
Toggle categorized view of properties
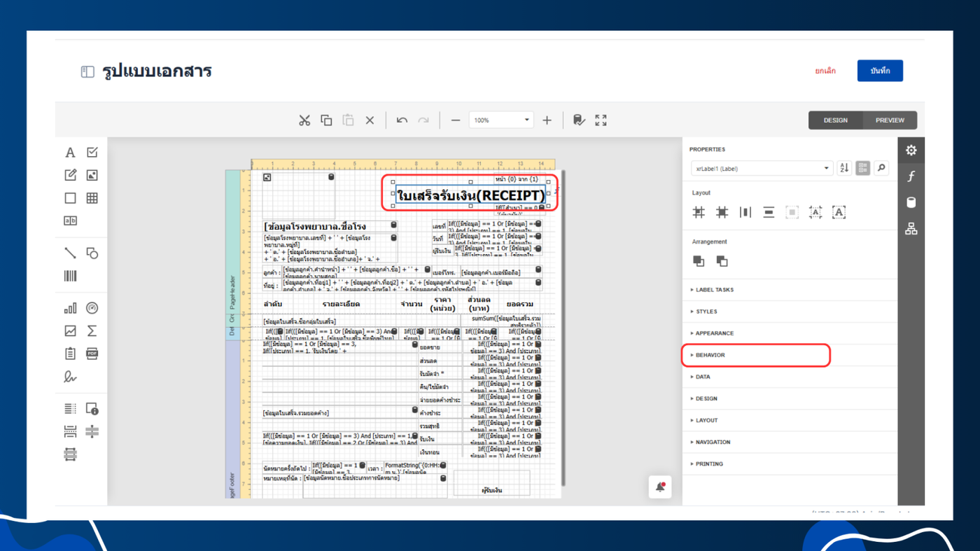tap(862, 168)
